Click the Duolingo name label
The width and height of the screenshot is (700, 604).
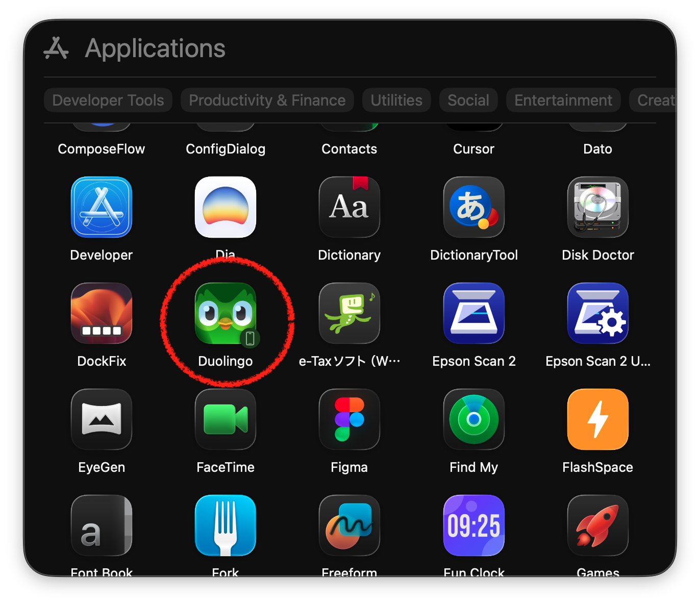point(226,361)
